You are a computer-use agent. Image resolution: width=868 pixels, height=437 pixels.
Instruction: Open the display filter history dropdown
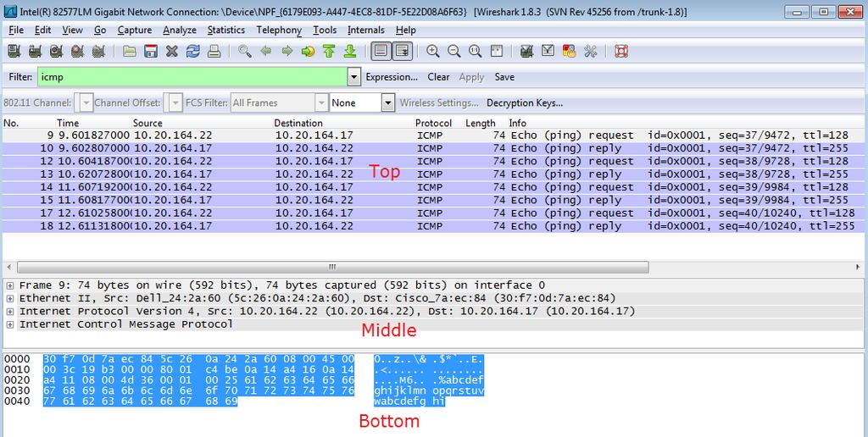(x=354, y=77)
